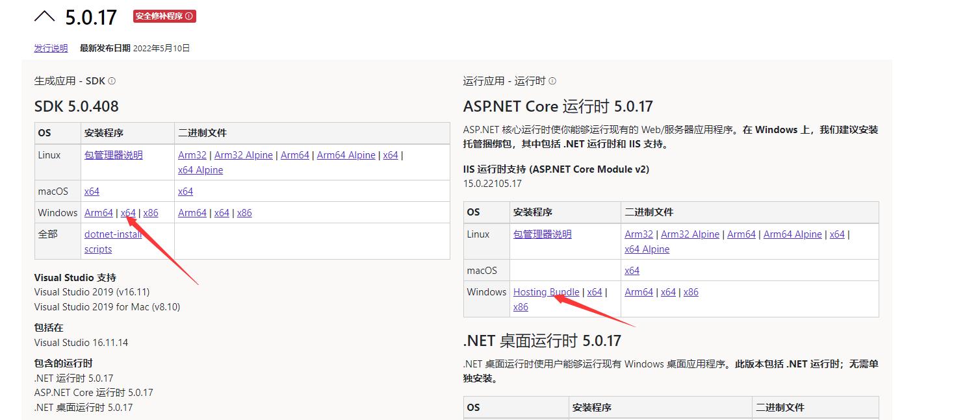Download SDK Windows x64 binary
The width and height of the screenshot is (980, 420).
(x=222, y=213)
